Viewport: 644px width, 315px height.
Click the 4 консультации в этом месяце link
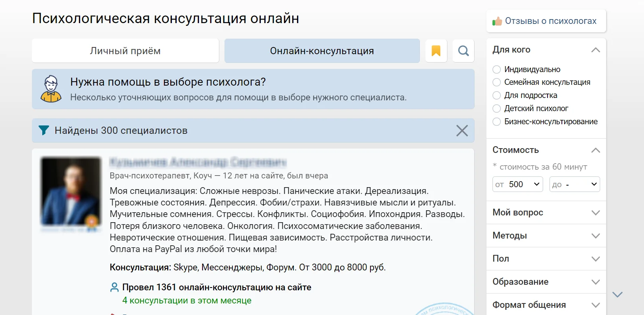click(187, 301)
